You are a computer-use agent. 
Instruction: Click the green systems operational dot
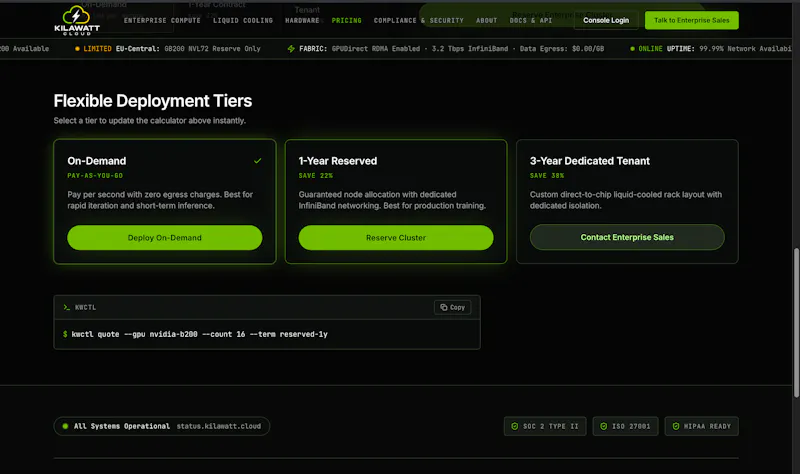pos(65,426)
